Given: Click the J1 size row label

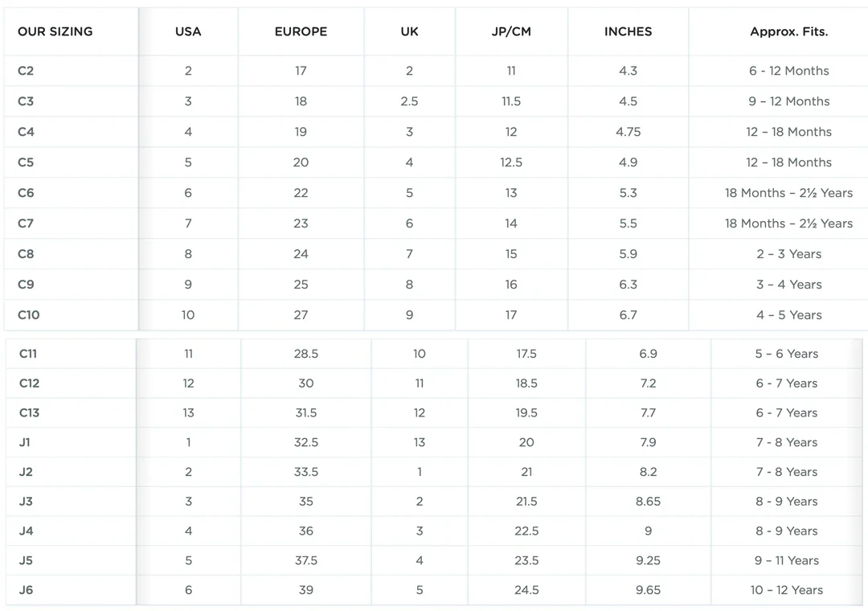Looking at the screenshot, I should [25, 443].
